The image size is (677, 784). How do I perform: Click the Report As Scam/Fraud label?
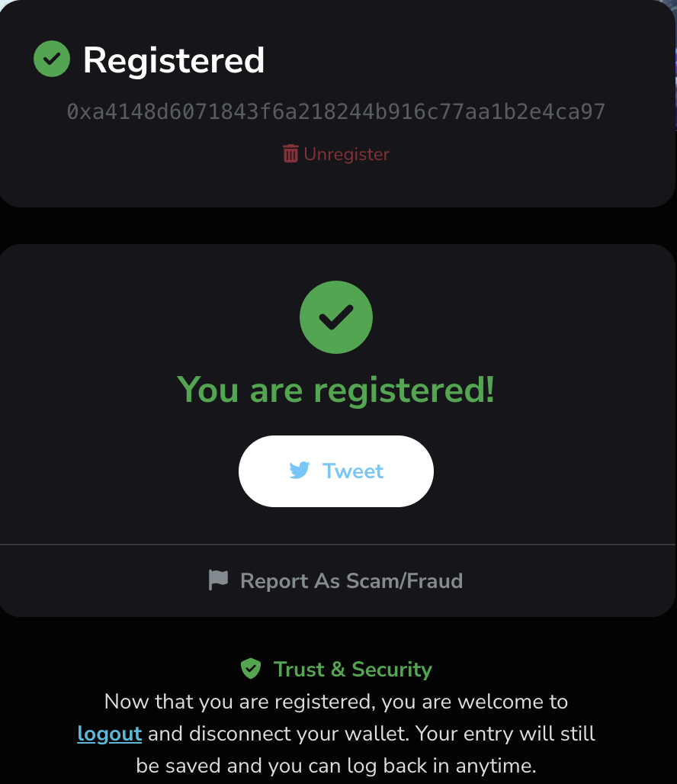click(351, 581)
